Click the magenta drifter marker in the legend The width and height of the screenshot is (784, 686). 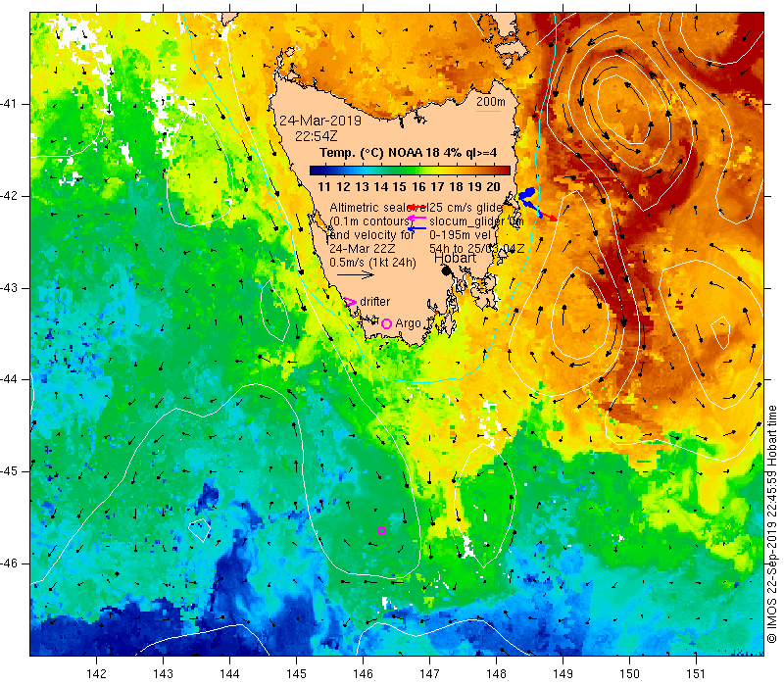[351, 302]
